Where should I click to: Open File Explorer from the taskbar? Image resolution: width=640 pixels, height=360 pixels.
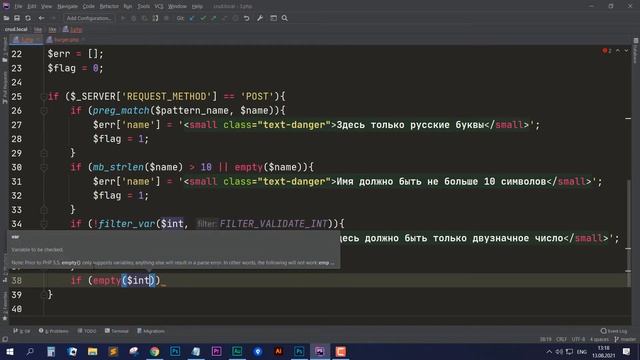(92, 352)
